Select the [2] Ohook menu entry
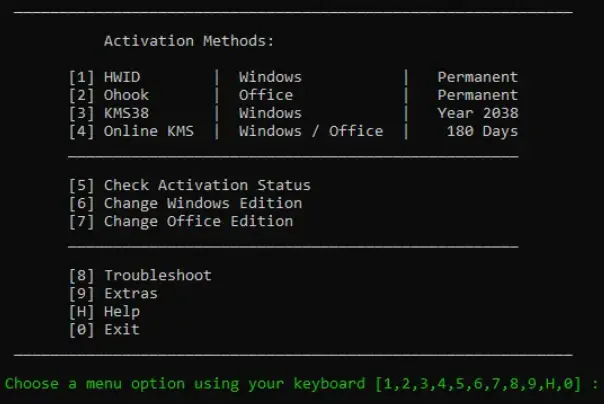The height and width of the screenshot is (404, 604). click(109, 95)
